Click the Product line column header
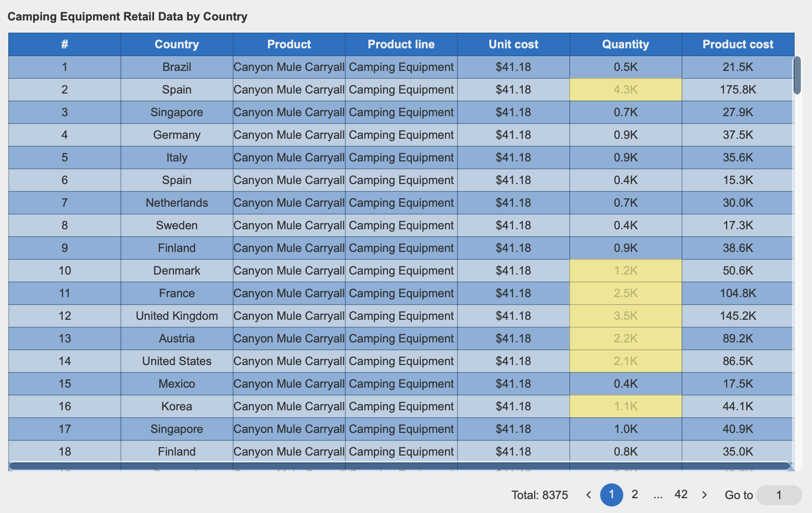The width and height of the screenshot is (812, 513). [x=401, y=44]
